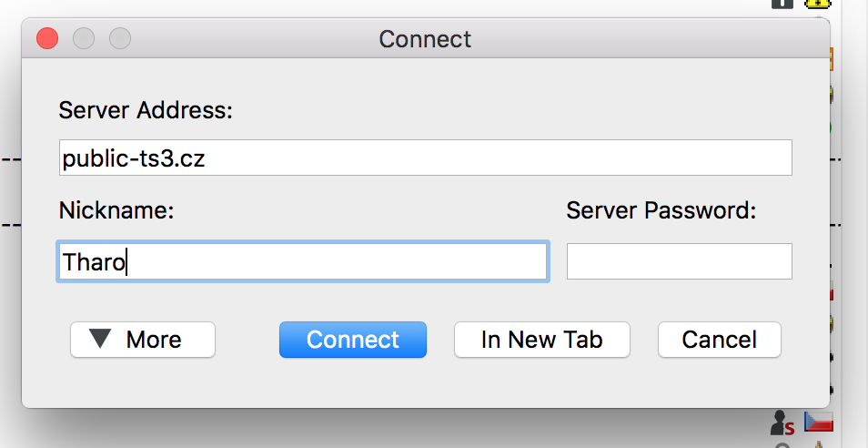Viewport: 868px width, 448px height.
Task: Open connection with In New Tab
Action: tap(542, 340)
